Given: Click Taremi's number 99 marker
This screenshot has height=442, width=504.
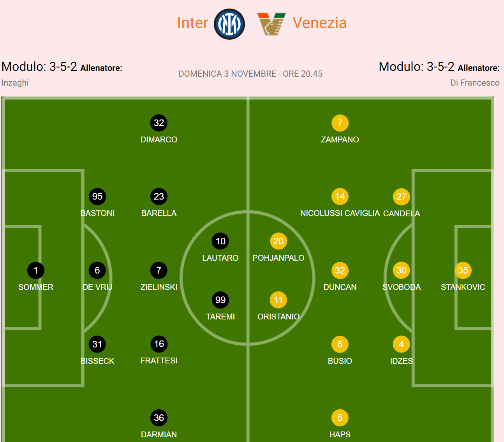Looking at the screenshot, I should (x=220, y=300).
